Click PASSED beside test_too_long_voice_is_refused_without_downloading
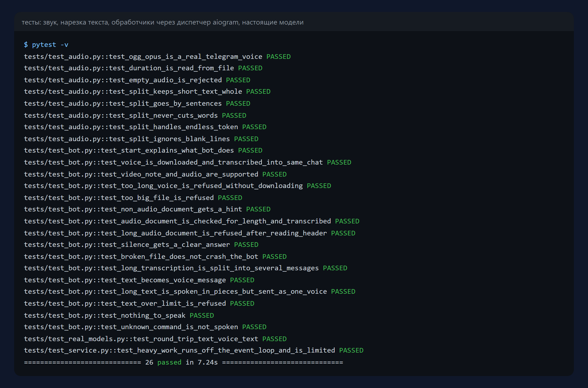Screen dimensions: 588x388 (319, 186)
